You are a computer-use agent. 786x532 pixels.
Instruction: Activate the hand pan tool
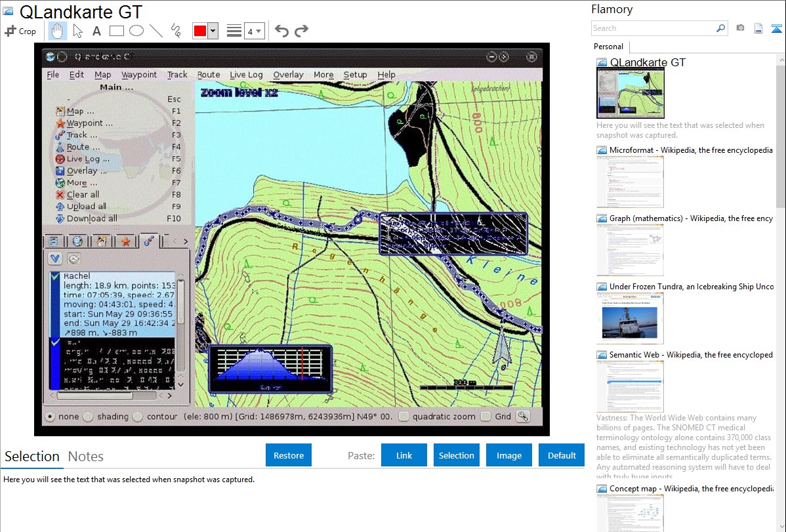tap(57, 31)
